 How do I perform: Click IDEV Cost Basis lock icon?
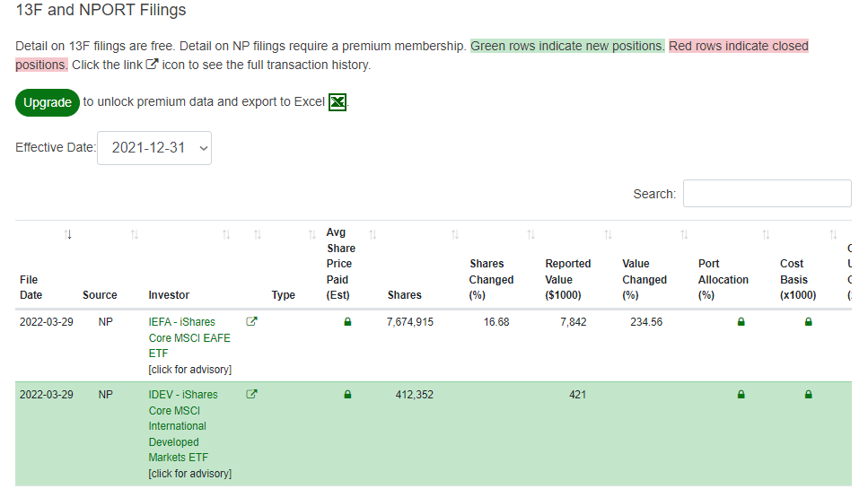(808, 394)
